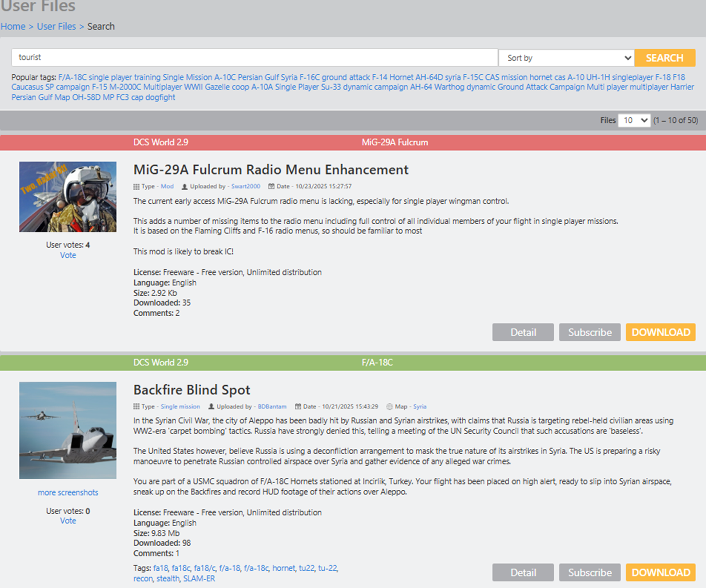This screenshot has height=588, width=706.
Task: Vote for the Backfire Blind Spot mission
Action: pyautogui.click(x=68, y=521)
